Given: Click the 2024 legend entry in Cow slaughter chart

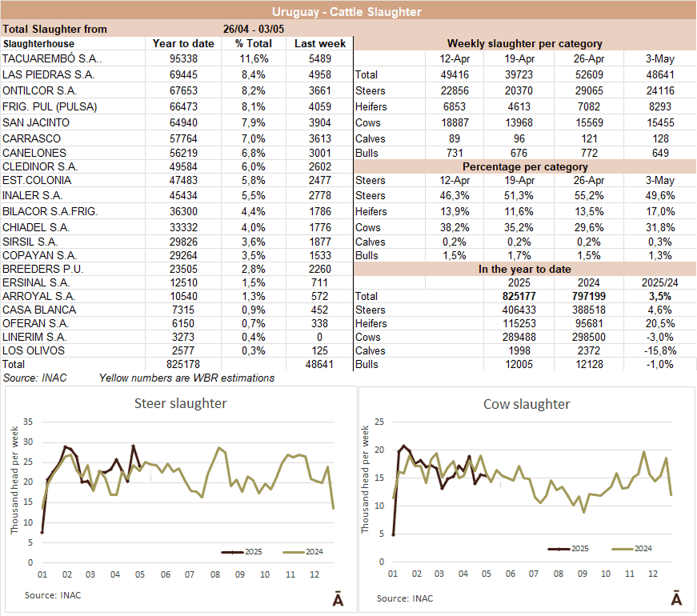Looking at the screenshot, I should pos(631,549).
